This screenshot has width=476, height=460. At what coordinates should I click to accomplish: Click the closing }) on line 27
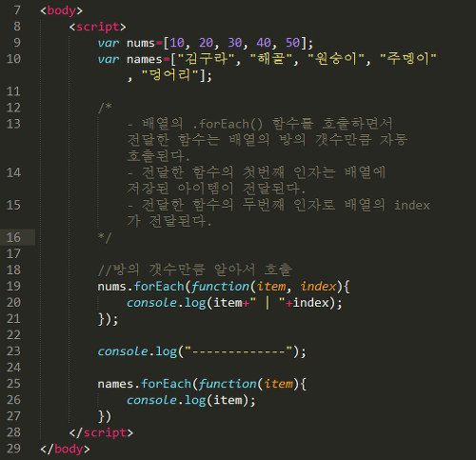pos(105,416)
